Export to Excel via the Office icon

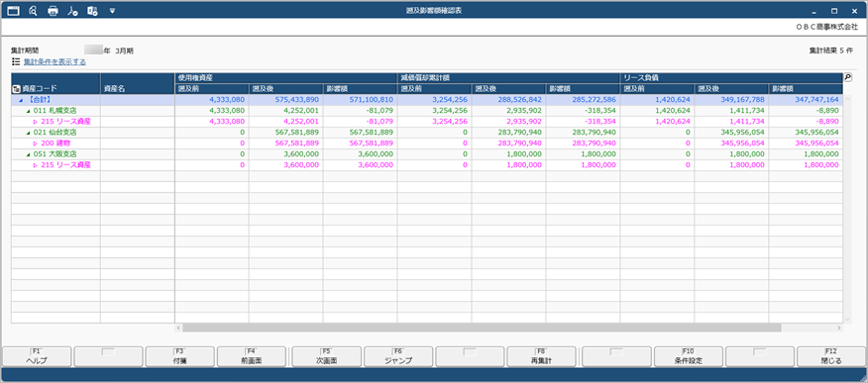pos(92,11)
